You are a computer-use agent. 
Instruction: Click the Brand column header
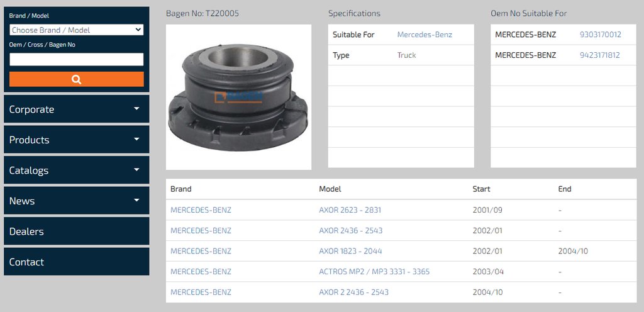click(x=180, y=189)
